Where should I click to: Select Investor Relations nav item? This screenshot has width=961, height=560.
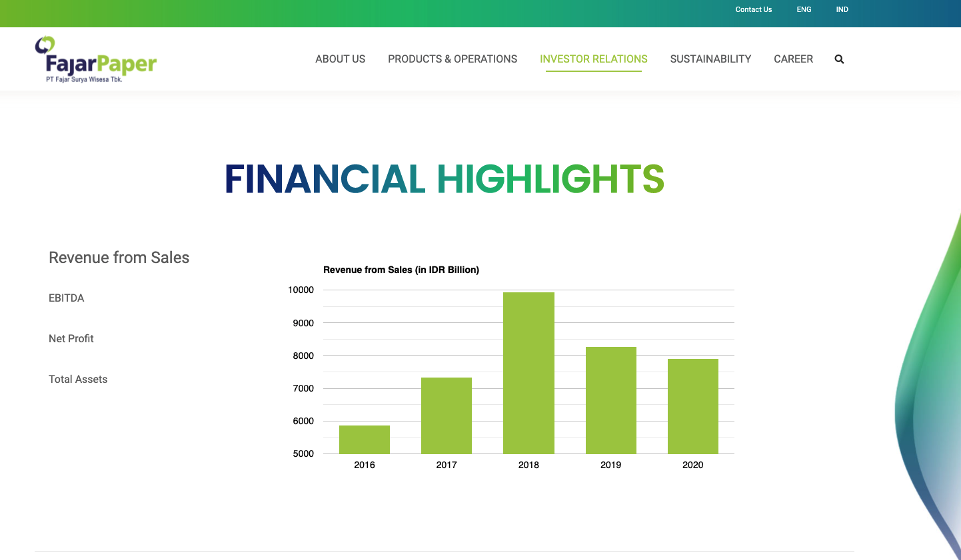tap(593, 59)
